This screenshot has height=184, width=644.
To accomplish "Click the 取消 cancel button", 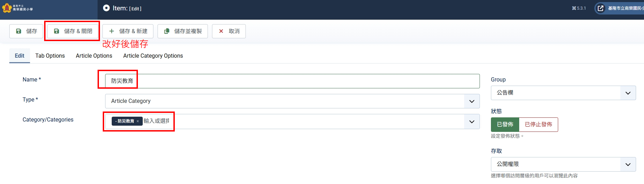I will [229, 31].
